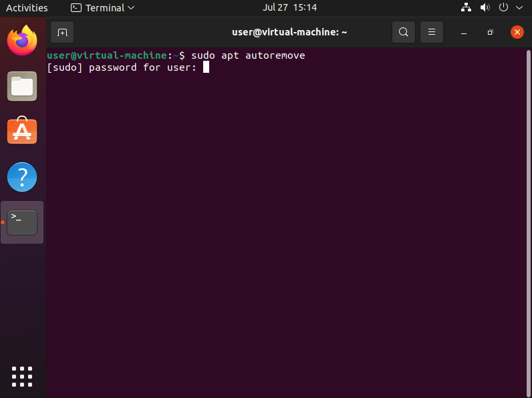Select the Terminal icon in dock

click(22, 222)
